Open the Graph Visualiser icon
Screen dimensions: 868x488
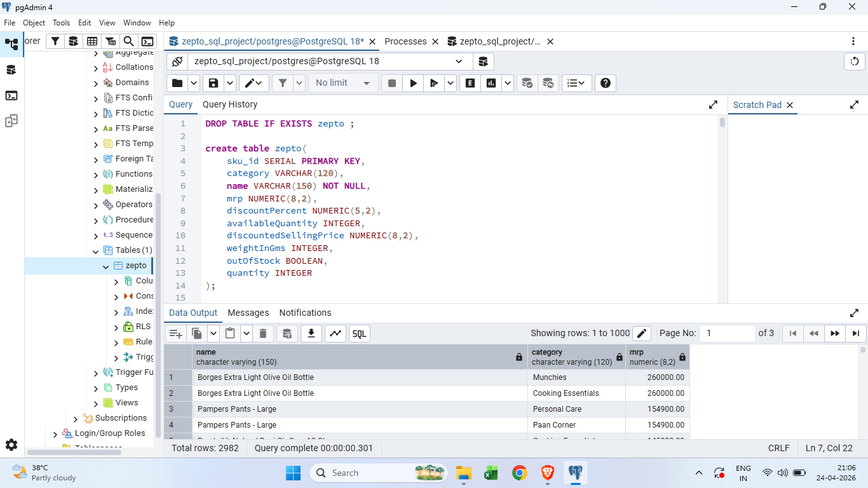[335, 334]
